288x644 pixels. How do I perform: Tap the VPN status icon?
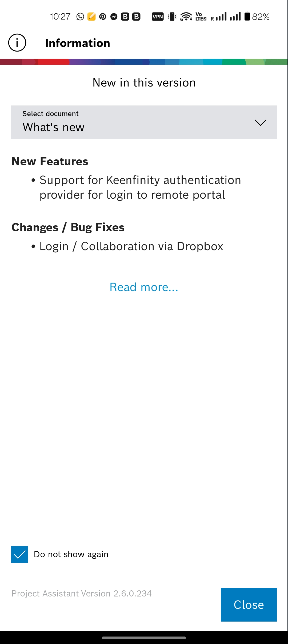coord(158,17)
